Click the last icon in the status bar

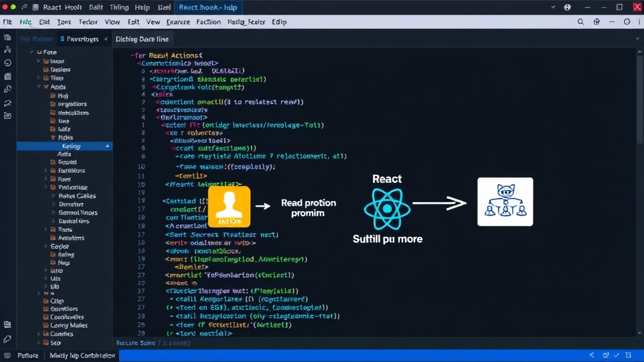coord(628,356)
